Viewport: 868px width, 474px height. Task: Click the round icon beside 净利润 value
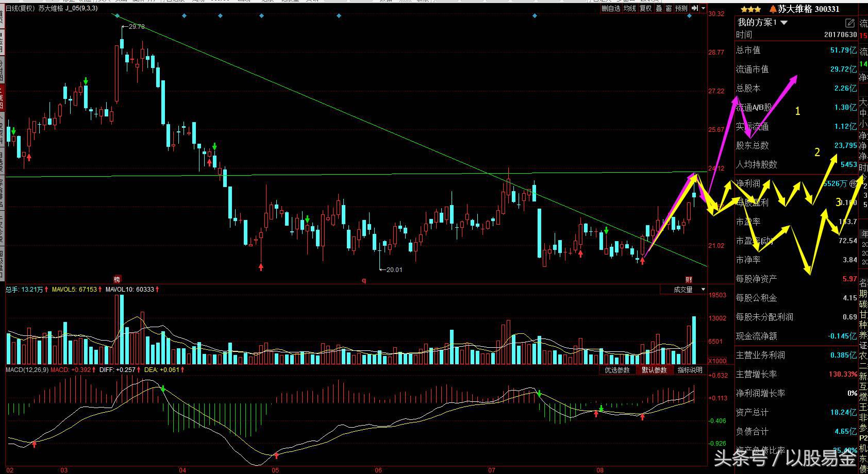[853, 183]
